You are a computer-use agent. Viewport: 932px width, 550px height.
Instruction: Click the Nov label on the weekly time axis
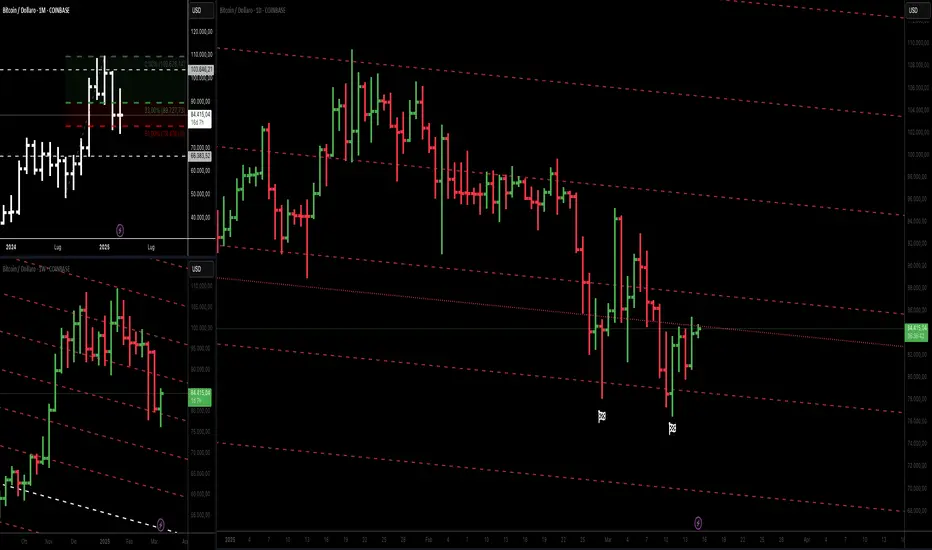coord(49,542)
